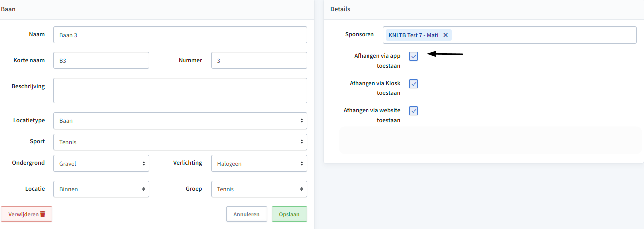This screenshot has height=229, width=644.
Task: Expand the Groep dropdown
Action: [259, 189]
